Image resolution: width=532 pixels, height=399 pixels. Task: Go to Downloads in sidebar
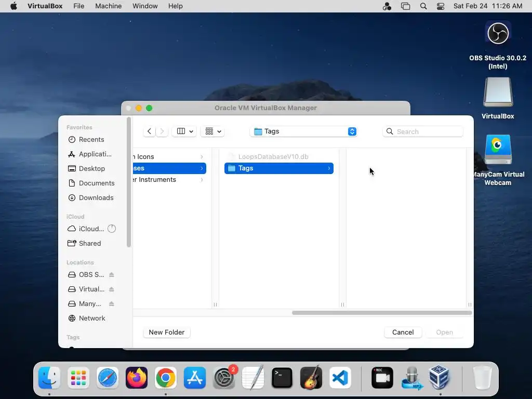tap(91, 198)
